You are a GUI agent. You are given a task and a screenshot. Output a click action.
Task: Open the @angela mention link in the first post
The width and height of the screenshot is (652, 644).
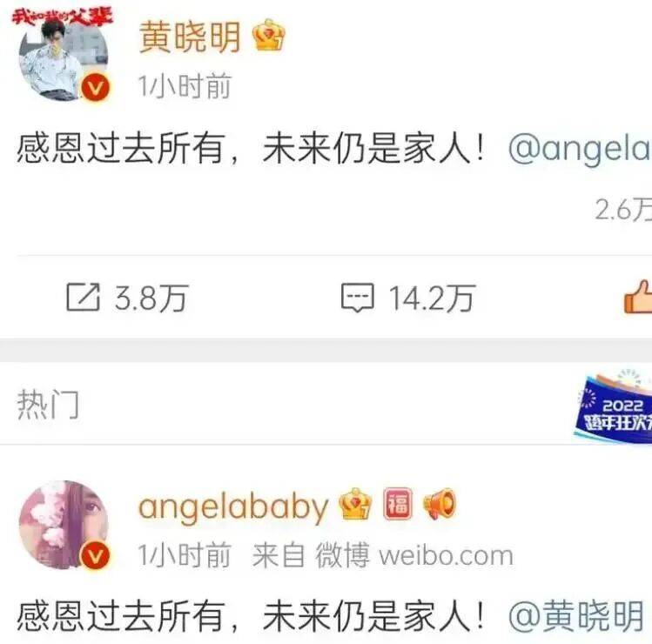[x=580, y=150]
